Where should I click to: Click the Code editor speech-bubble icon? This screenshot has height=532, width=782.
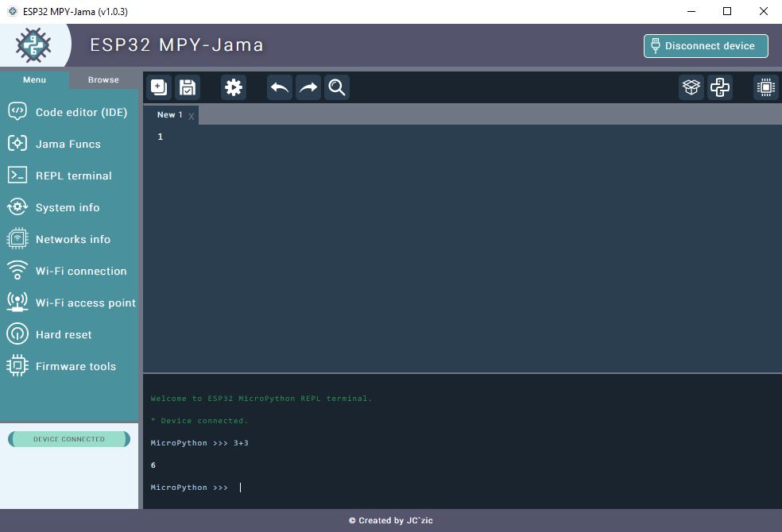[17, 112]
